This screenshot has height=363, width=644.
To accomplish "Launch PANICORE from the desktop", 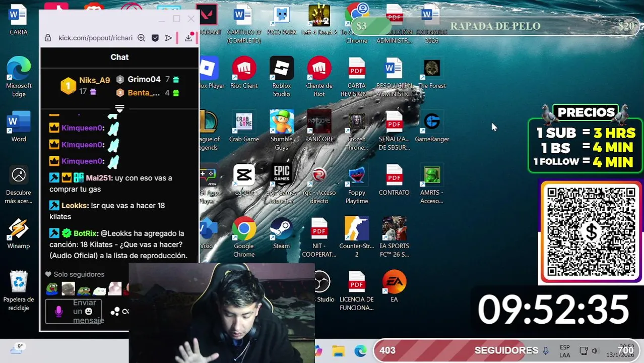I will click(319, 127).
